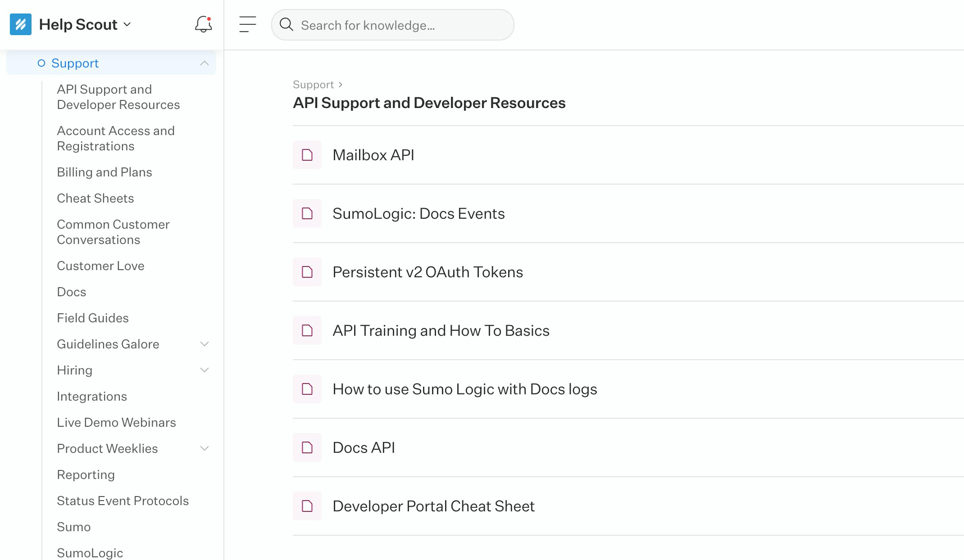Expand the Product Weeklies chevron

(205, 448)
